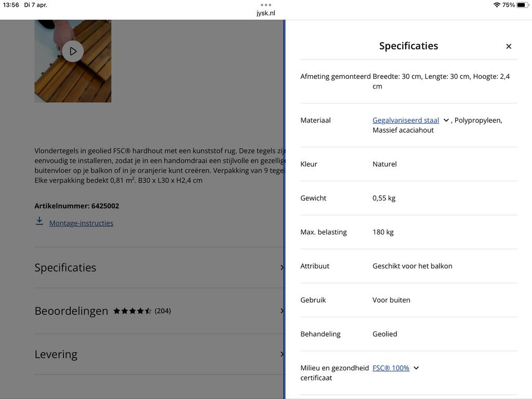The height and width of the screenshot is (399, 532).
Task: Click the Beoordelingen section arrow
Action: [x=282, y=311]
